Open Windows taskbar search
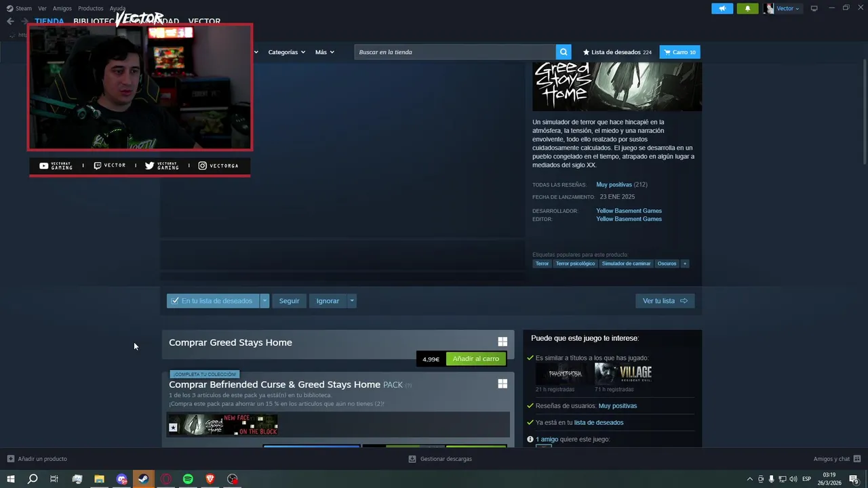Screen dimensions: 868x488 click(32, 479)
